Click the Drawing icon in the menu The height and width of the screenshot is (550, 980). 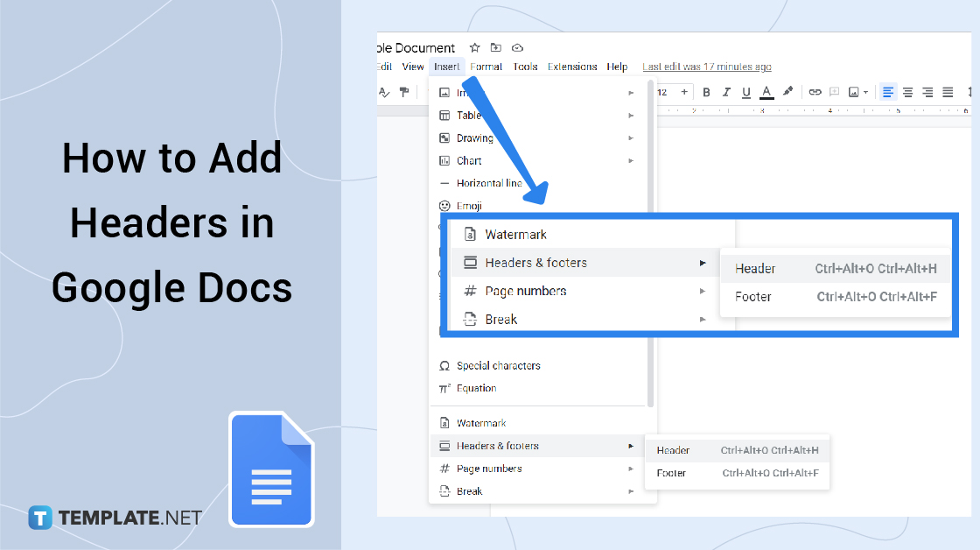click(444, 137)
